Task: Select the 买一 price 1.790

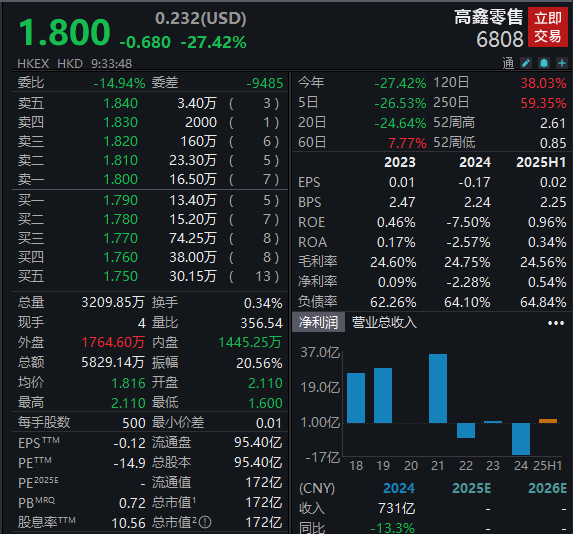Action: [x=121, y=200]
